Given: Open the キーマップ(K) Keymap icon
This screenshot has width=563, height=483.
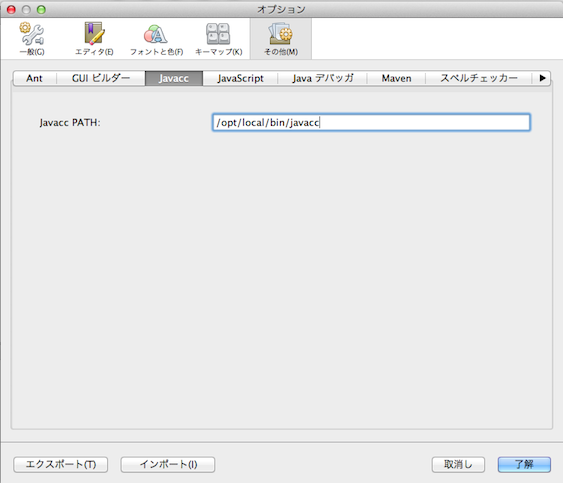Looking at the screenshot, I should click(x=218, y=39).
